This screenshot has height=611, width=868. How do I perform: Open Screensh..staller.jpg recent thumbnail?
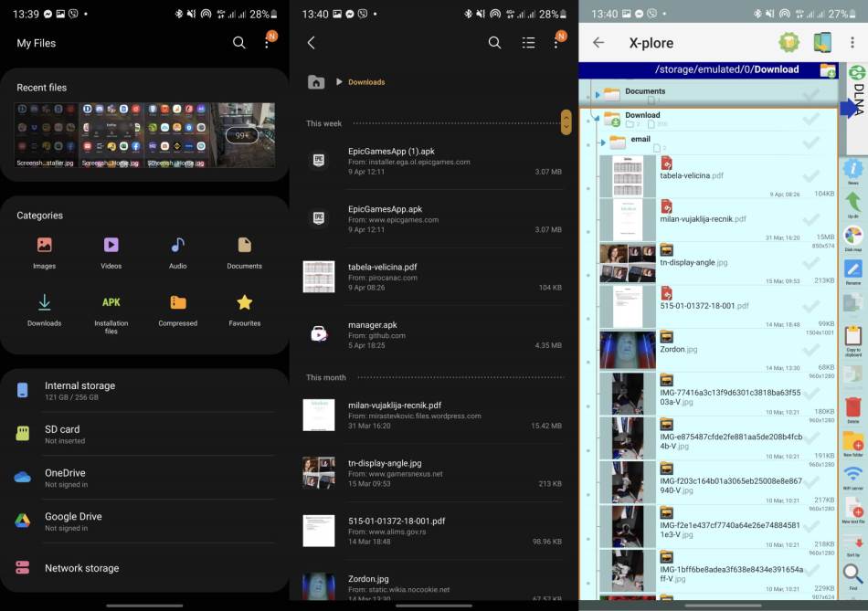click(46, 135)
